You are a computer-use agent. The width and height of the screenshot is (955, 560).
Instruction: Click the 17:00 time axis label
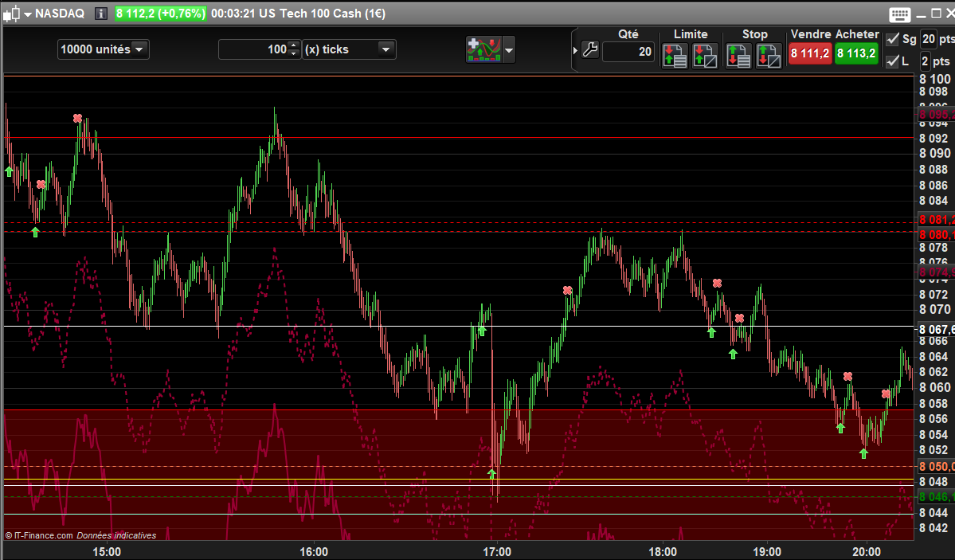(x=497, y=551)
